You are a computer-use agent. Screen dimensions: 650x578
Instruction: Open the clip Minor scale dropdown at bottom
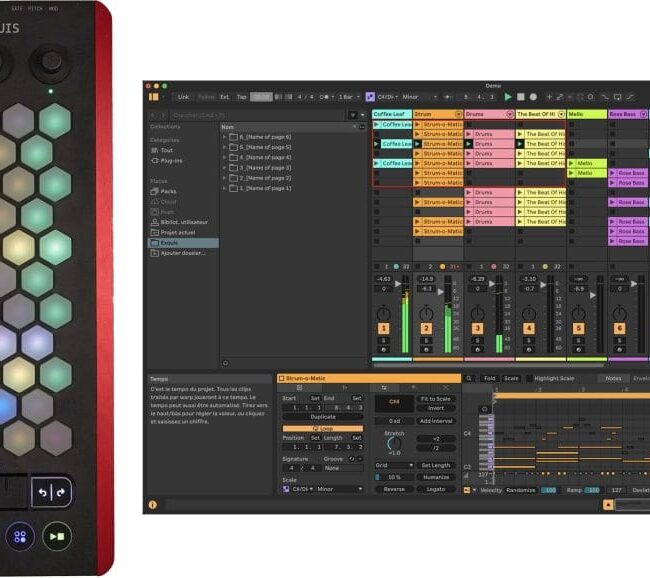point(340,489)
